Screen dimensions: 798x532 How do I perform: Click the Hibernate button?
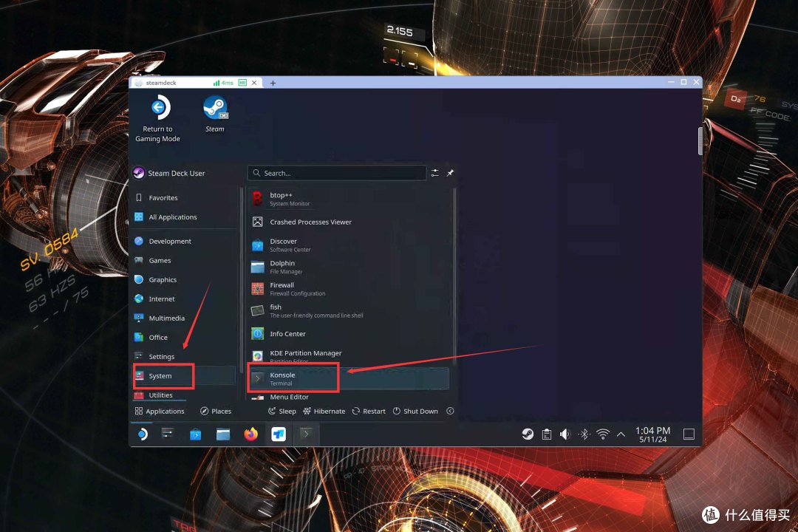324,412
